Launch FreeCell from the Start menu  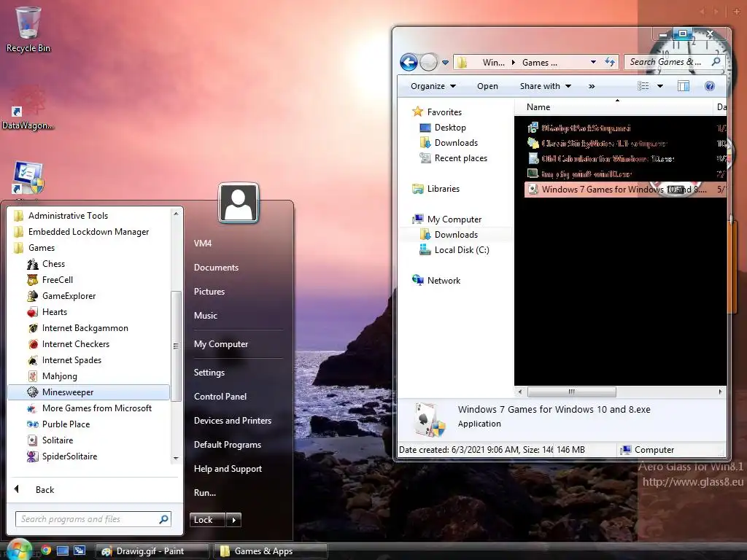pos(57,280)
